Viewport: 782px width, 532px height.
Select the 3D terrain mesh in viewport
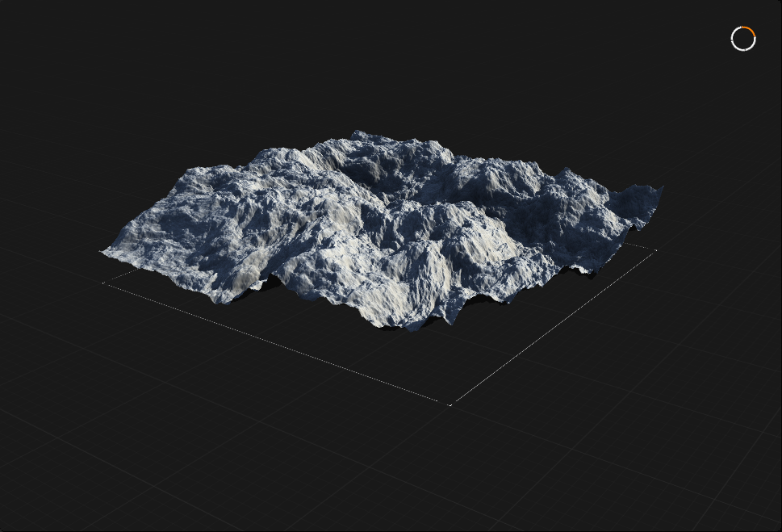[382, 231]
